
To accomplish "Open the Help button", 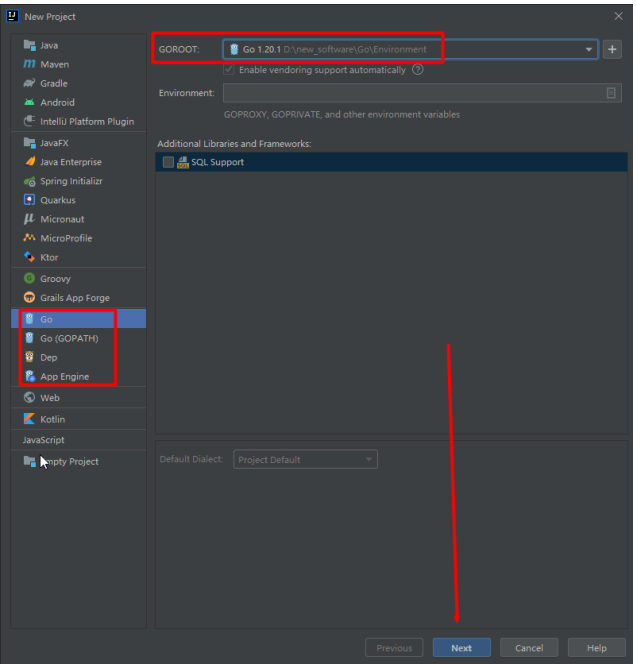I will [597, 648].
